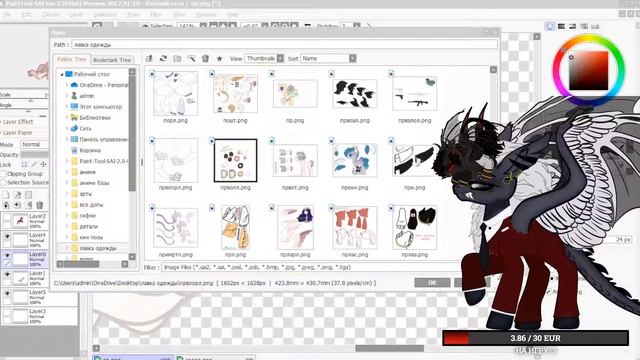Click the Корзина recycle bin icon in folder tree
Image resolution: width=640 pixels, height=360 pixels.
(74, 150)
